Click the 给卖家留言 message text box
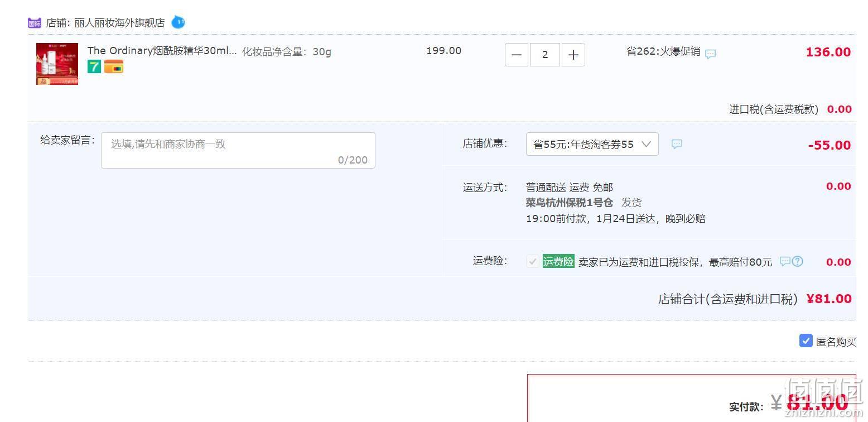Screen dimensions: 868x422 [238, 150]
